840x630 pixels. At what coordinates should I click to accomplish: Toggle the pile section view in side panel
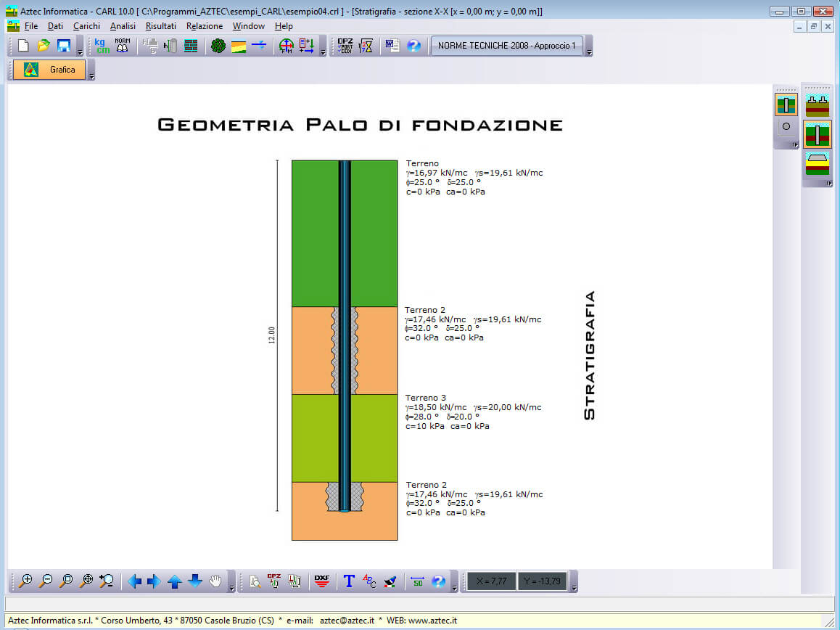[x=786, y=105]
